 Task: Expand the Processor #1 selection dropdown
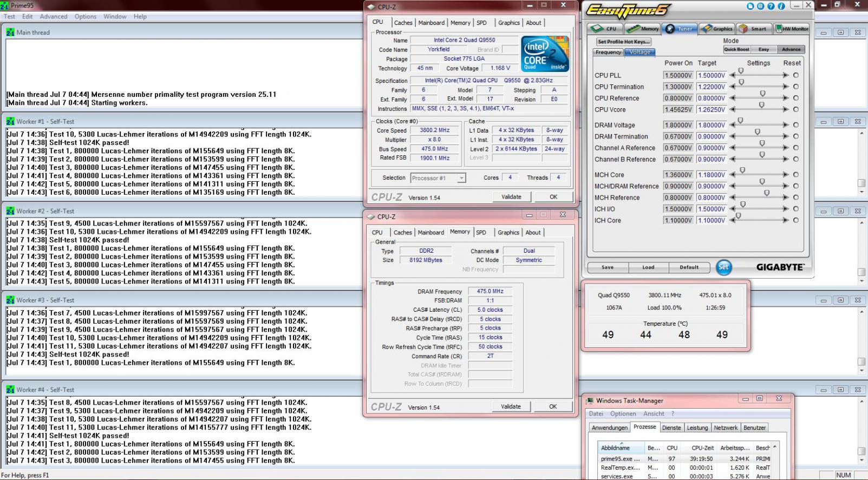[x=438, y=178]
